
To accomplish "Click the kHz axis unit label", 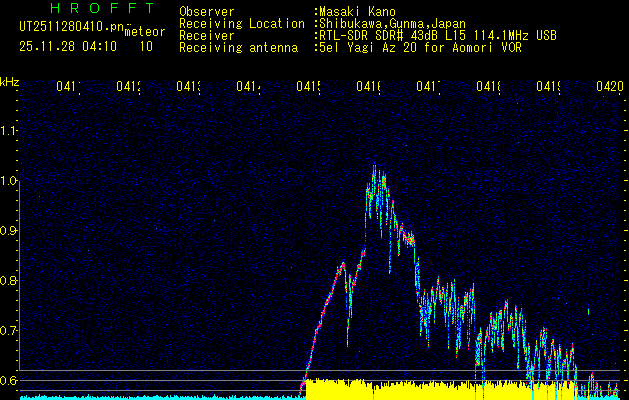I will point(10,82).
